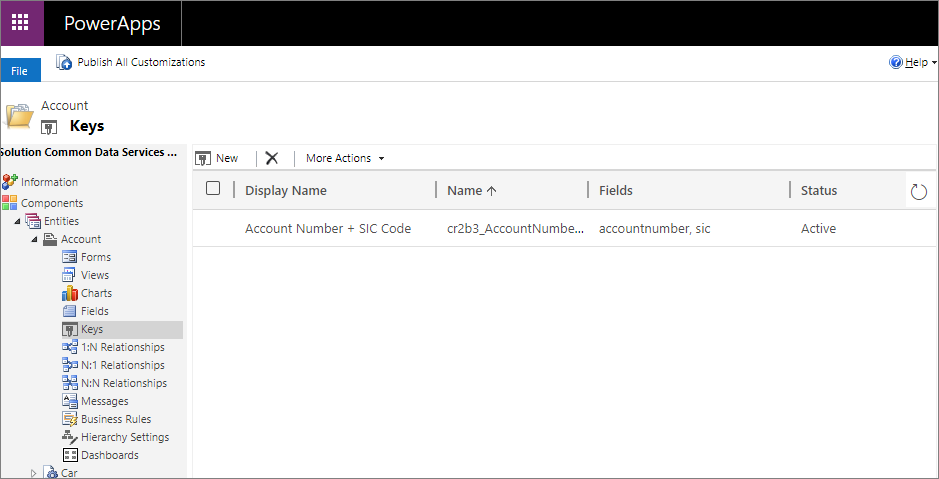This screenshot has height=479, width=939.
Task: Open Charts under Account
Action: pyautogui.click(x=96, y=293)
